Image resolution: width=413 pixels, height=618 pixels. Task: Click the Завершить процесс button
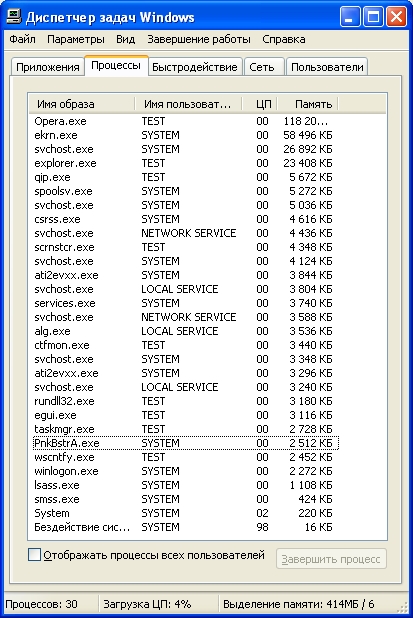[x=331, y=559]
